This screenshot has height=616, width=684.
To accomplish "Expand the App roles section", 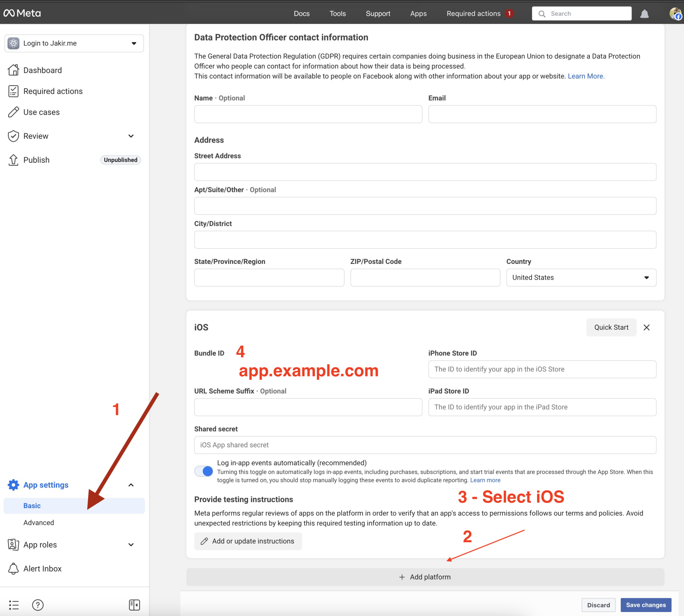I will 131,545.
